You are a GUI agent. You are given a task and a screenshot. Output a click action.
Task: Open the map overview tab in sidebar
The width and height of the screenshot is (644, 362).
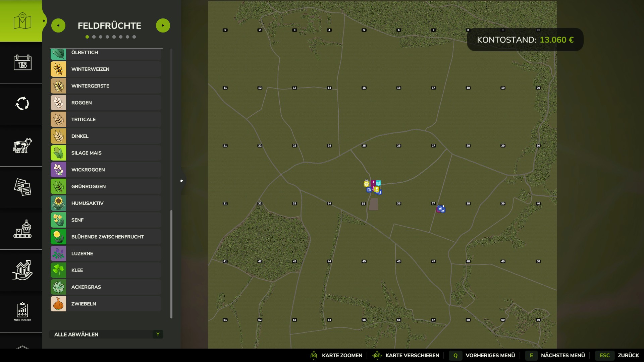(x=22, y=21)
